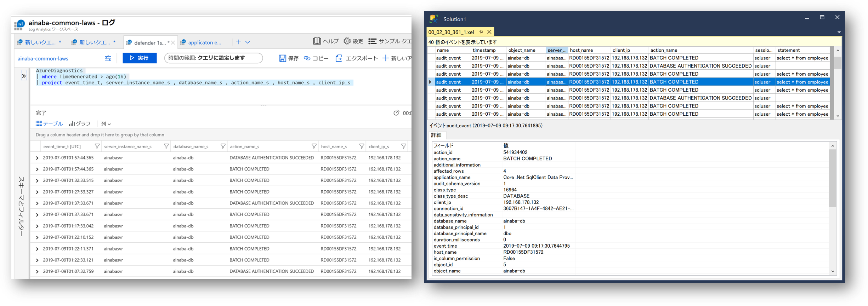Click the Copy (コピー) link icon
Image resolution: width=868 pixels, height=306 pixels.
click(307, 58)
